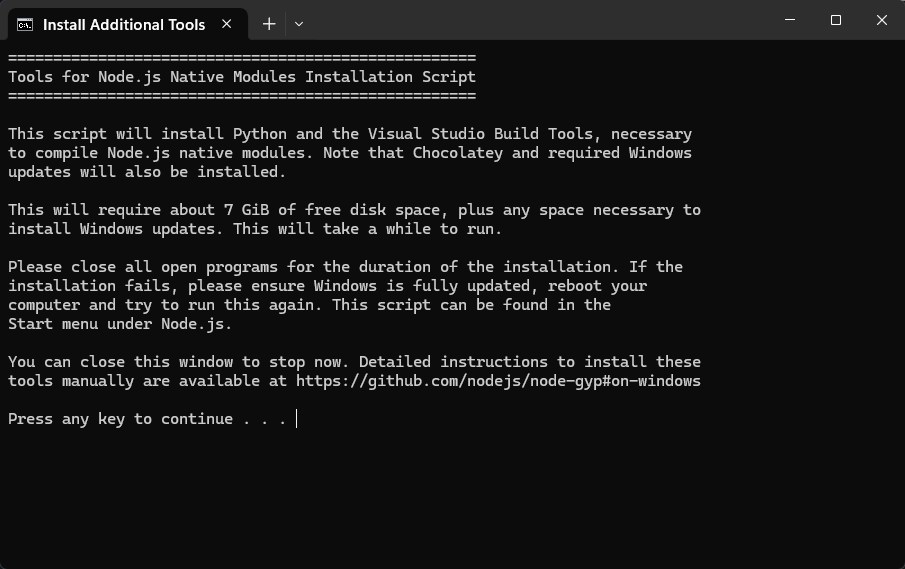Click the terminal icon in the tab
The width and height of the screenshot is (905, 569).
(x=25, y=24)
